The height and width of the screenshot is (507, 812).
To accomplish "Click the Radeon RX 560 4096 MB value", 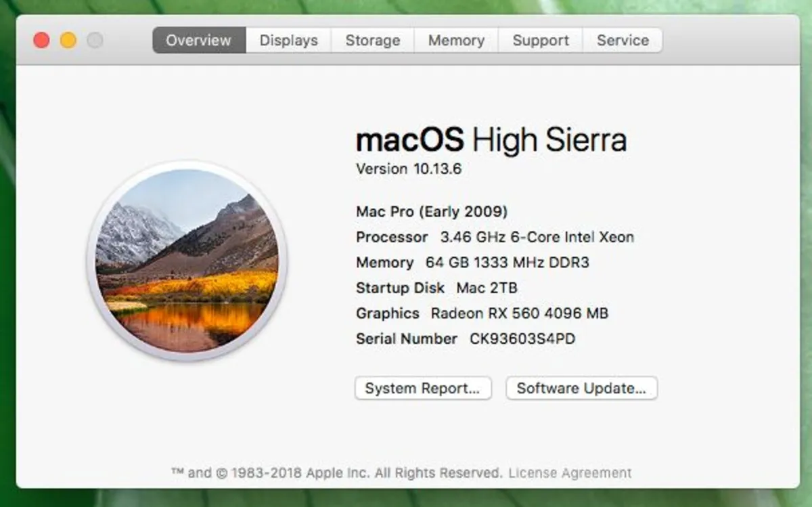I will 520,313.
